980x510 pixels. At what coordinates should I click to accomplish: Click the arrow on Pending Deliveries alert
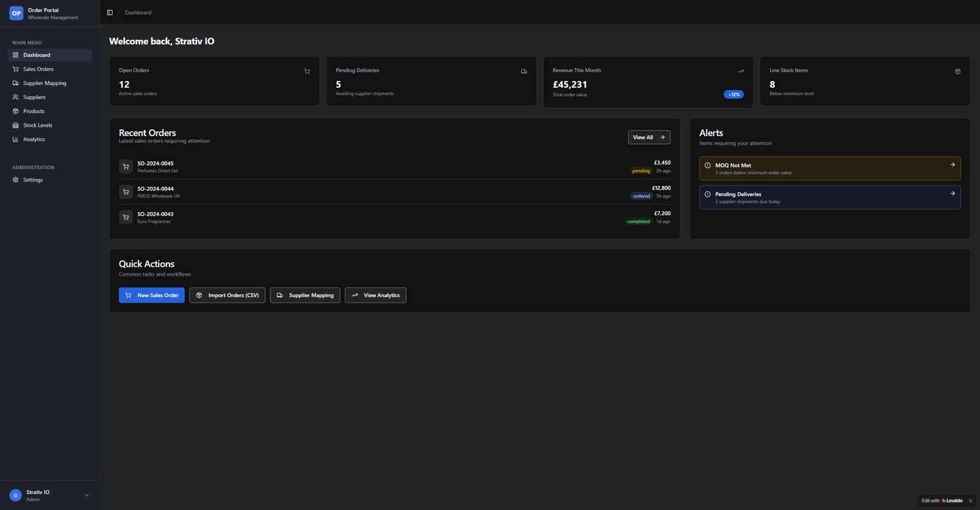pos(952,194)
